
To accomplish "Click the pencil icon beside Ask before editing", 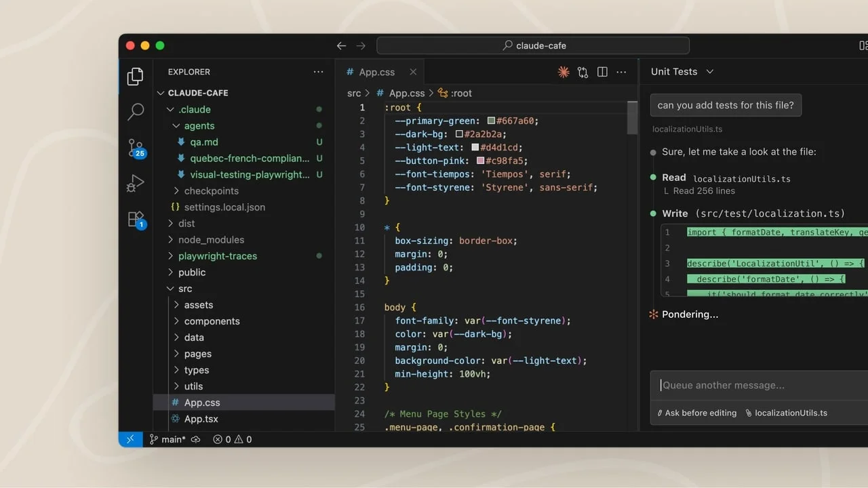I will (660, 413).
